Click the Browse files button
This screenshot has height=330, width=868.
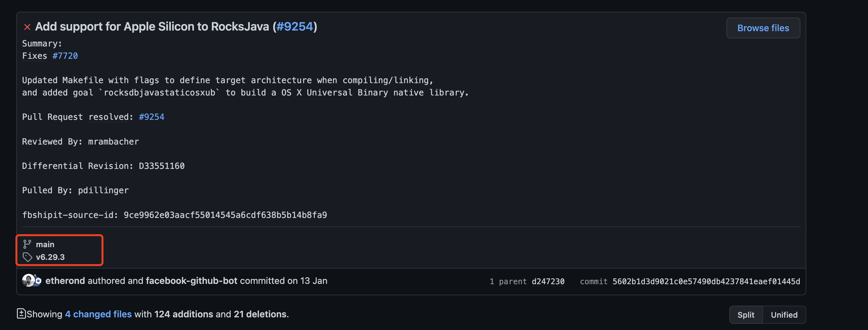(763, 28)
